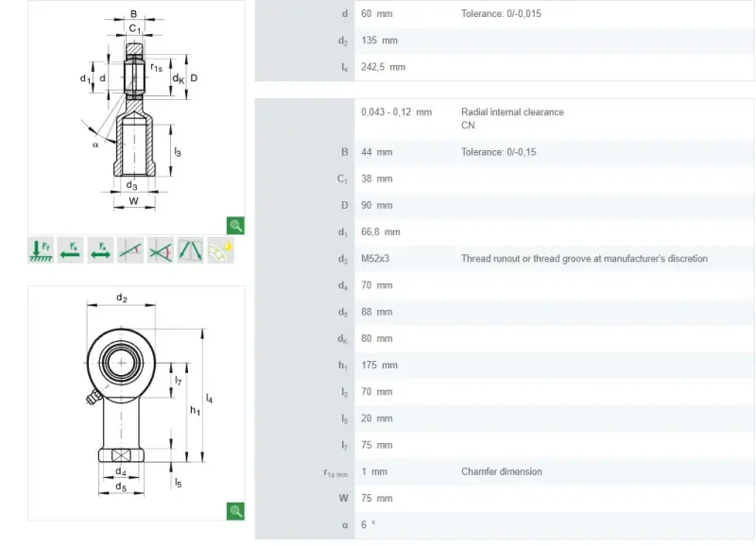Screen dimensions: 756x546
Task: Click the 175 mm h1 value
Action: pos(380,366)
